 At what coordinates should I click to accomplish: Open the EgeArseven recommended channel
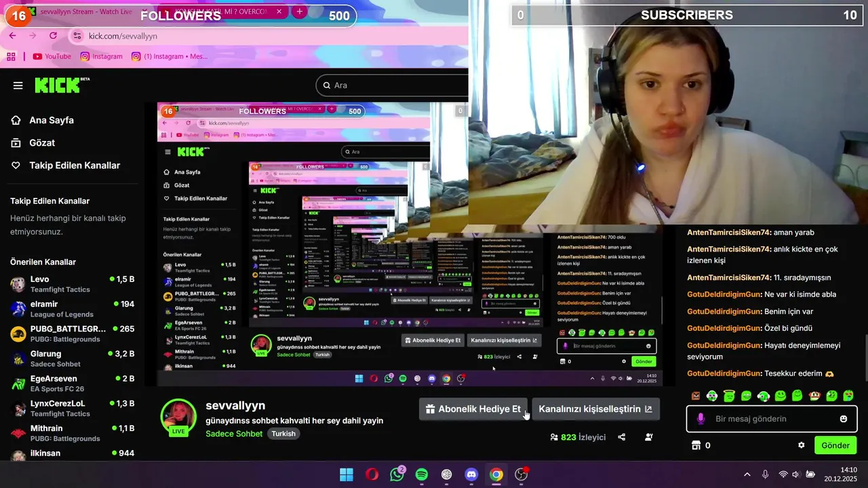(72, 384)
